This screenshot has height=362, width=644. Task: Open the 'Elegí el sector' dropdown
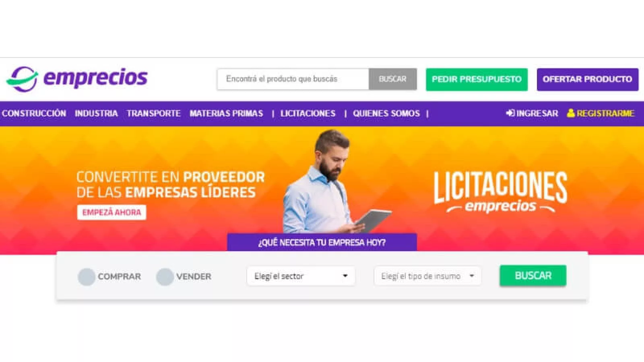301,276
